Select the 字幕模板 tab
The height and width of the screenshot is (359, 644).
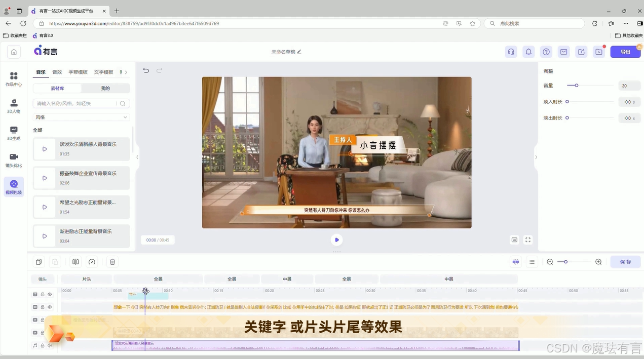coord(78,72)
